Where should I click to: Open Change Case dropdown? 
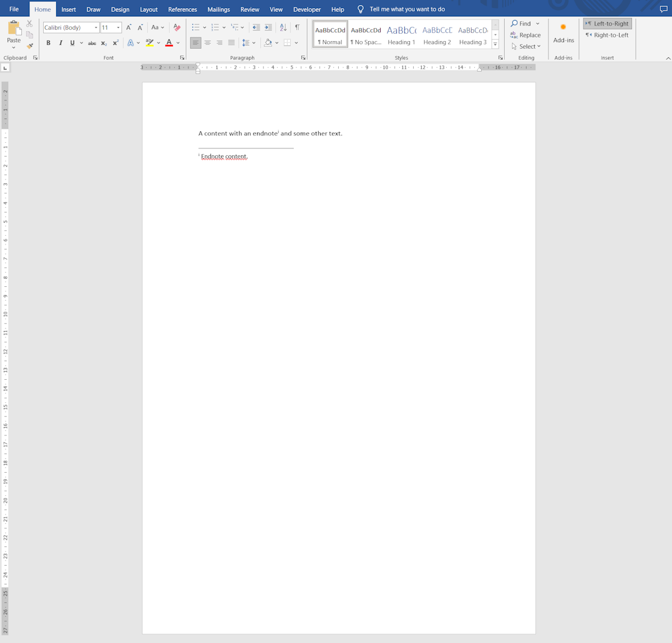[x=158, y=27]
